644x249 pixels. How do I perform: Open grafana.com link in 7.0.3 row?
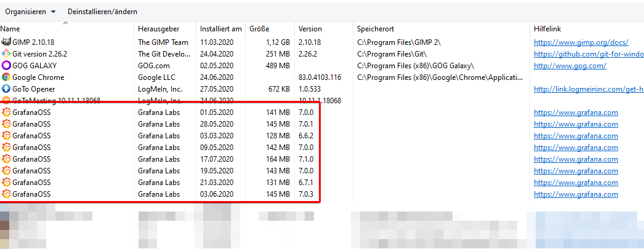click(576, 194)
